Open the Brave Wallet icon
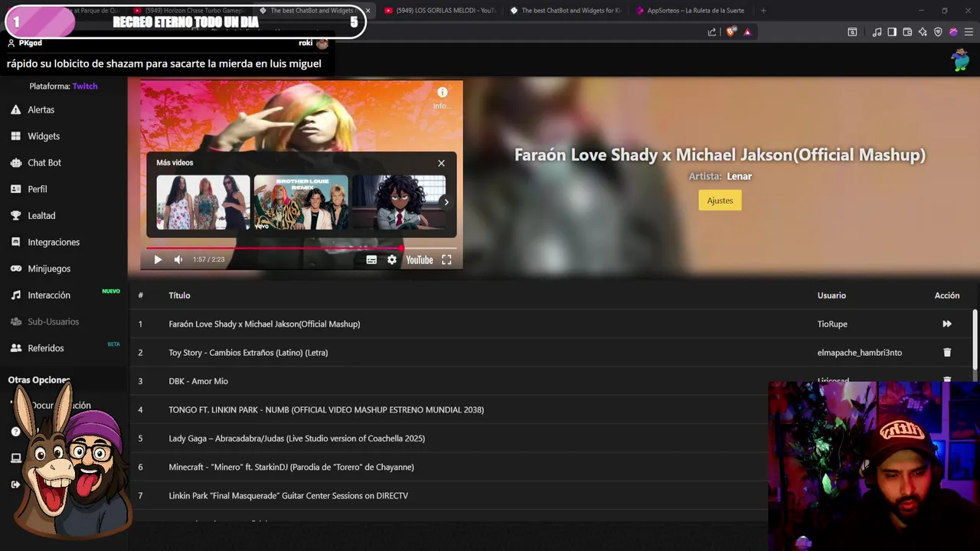This screenshot has height=551, width=980. pyautogui.click(x=907, y=32)
